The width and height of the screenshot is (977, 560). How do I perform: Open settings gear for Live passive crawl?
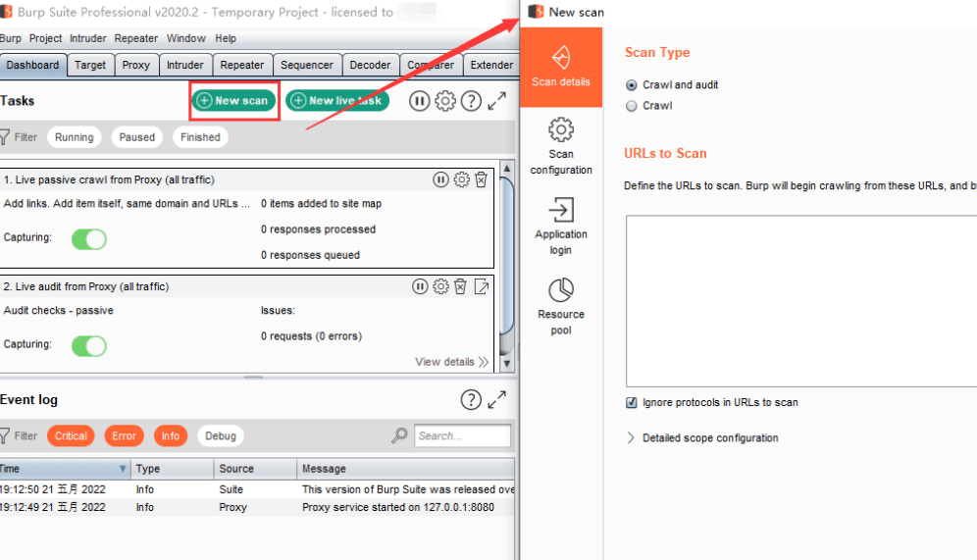pos(461,180)
